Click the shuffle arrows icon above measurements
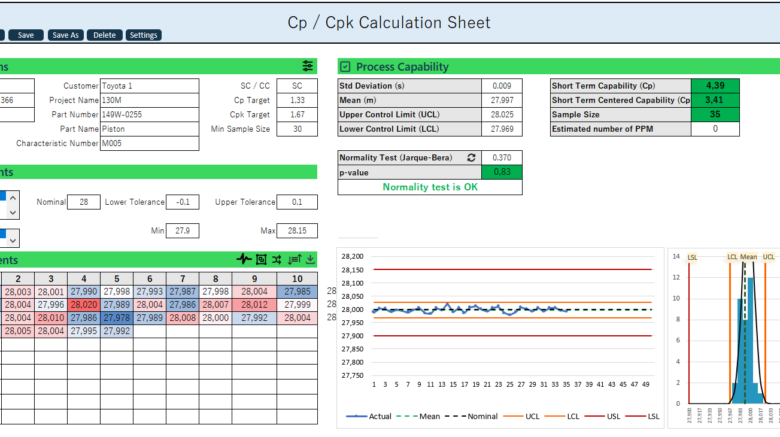Viewport: 780px width, 437px height. tap(277, 259)
